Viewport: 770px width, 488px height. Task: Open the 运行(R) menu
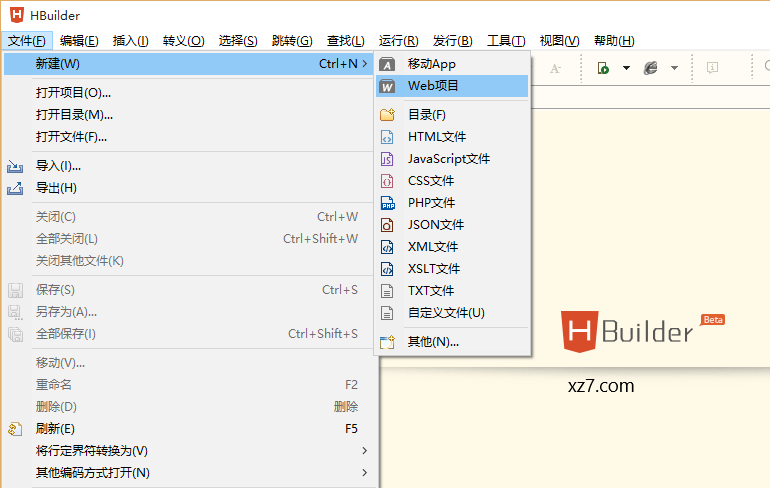coord(398,41)
